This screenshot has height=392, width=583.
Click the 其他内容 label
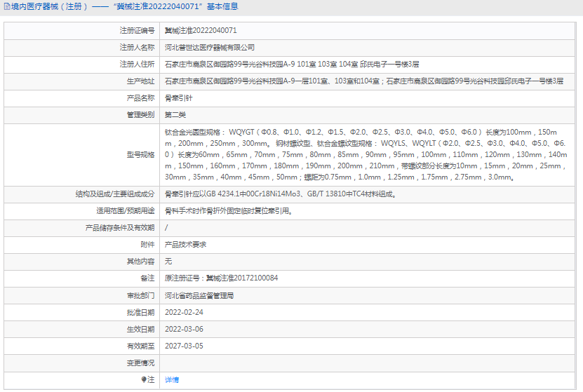140,261
